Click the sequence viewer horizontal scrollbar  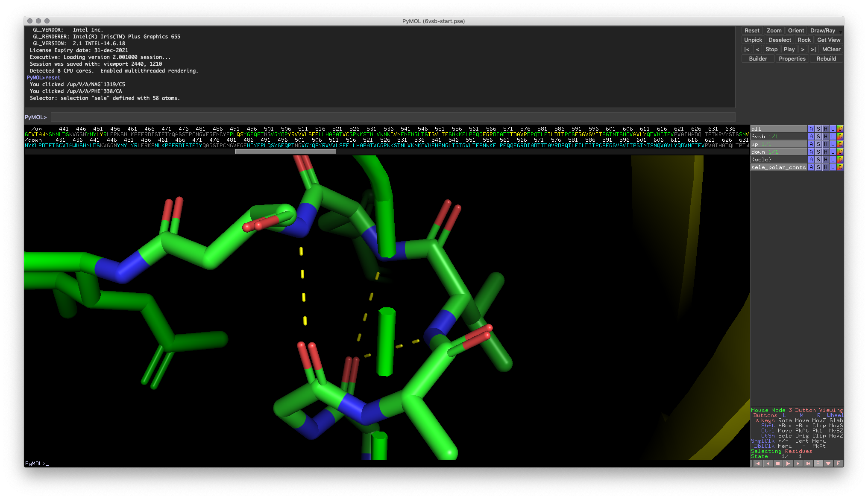285,151
